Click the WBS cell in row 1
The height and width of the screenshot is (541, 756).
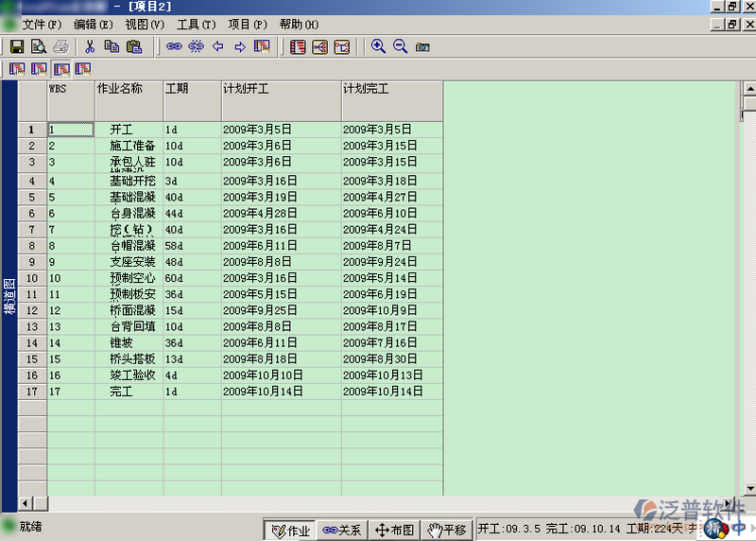71,130
